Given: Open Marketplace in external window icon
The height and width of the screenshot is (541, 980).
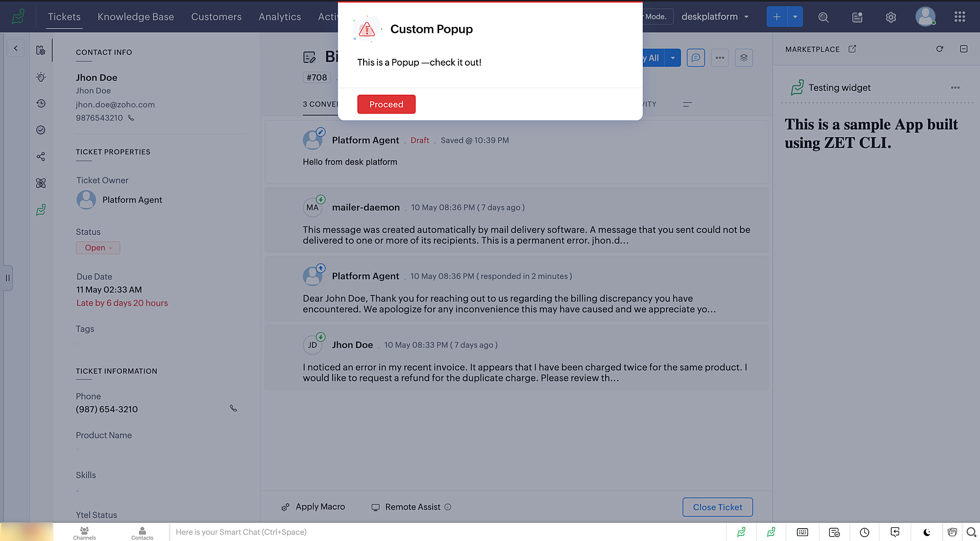Looking at the screenshot, I should point(852,49).
